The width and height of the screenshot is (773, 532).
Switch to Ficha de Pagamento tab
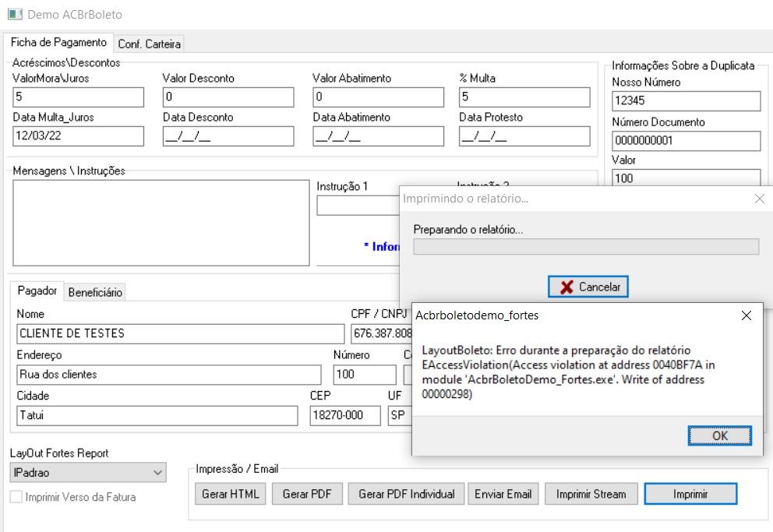point(58,42)
